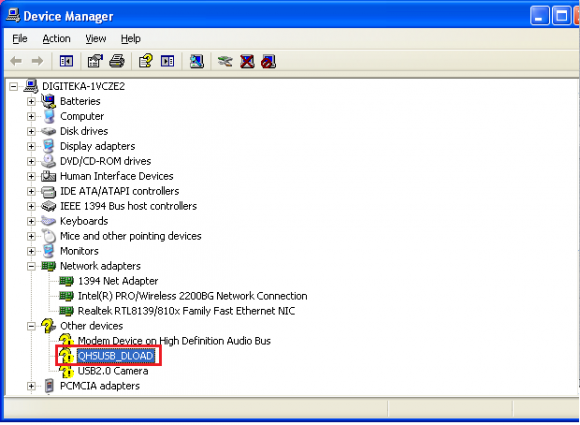Expand the Display adapters node

[x=31, y=146]
